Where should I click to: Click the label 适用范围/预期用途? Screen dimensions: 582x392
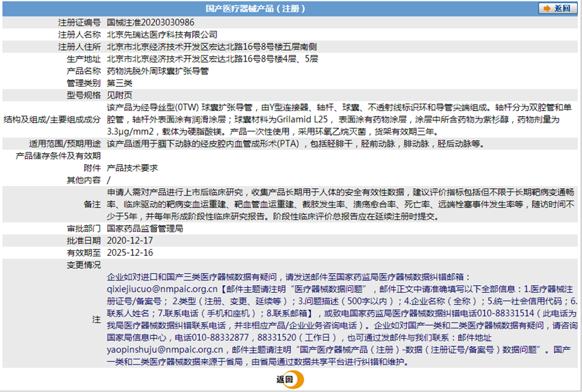(x=65, y=144)
